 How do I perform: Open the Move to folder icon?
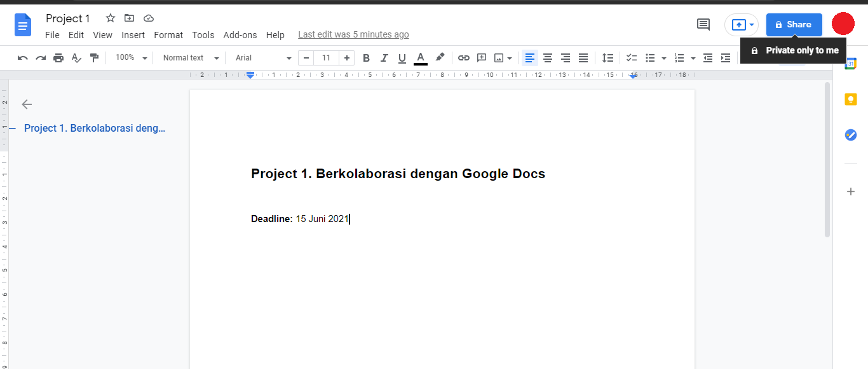point(130,18)
